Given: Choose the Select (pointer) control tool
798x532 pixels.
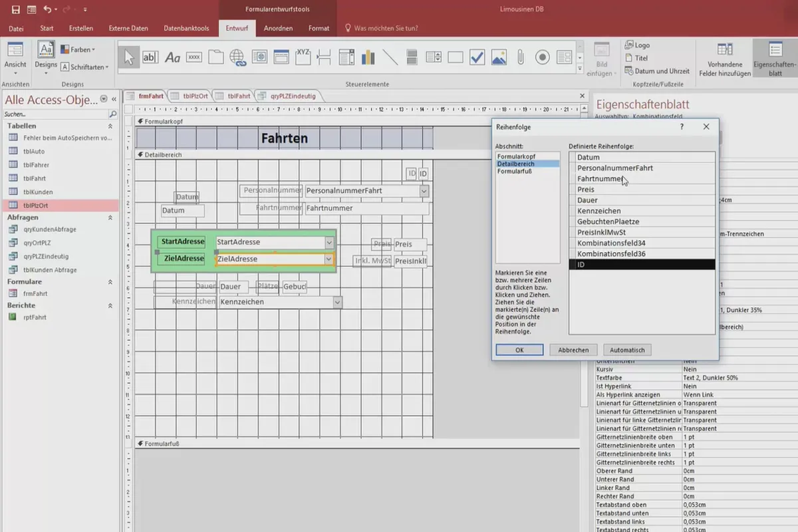Looking at the screenshot, I should pos(129,58).
